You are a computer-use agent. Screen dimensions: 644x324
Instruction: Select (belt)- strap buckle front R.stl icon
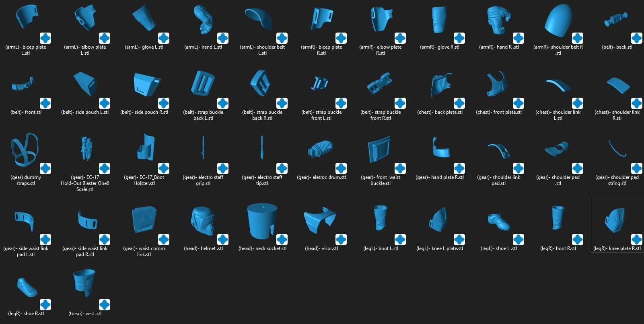point(379,84)
